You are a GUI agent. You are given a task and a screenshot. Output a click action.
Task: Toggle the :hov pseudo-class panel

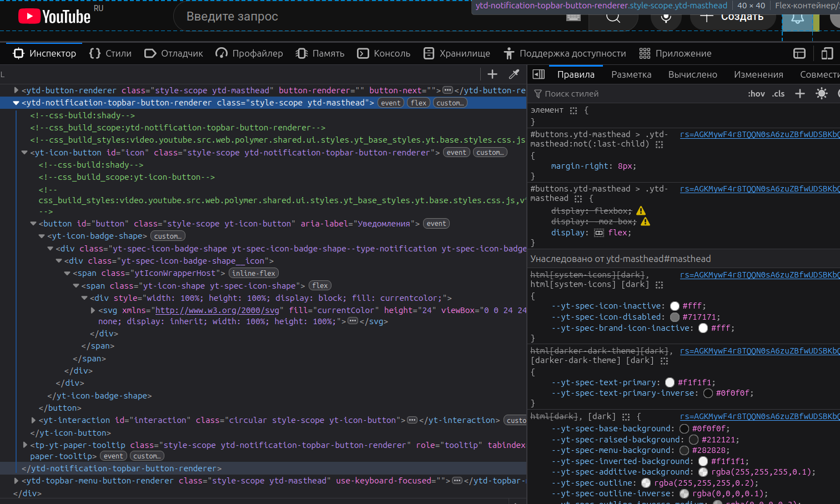click(756, 94)
